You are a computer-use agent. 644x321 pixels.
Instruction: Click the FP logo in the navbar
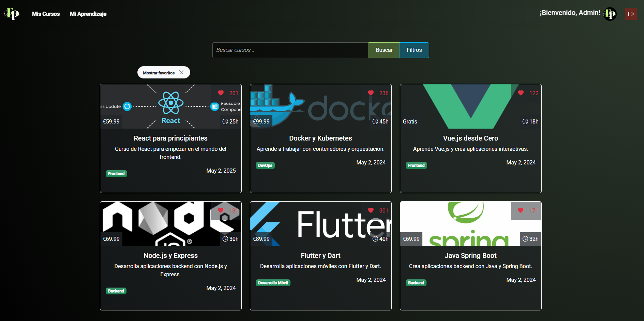[12, 14]
